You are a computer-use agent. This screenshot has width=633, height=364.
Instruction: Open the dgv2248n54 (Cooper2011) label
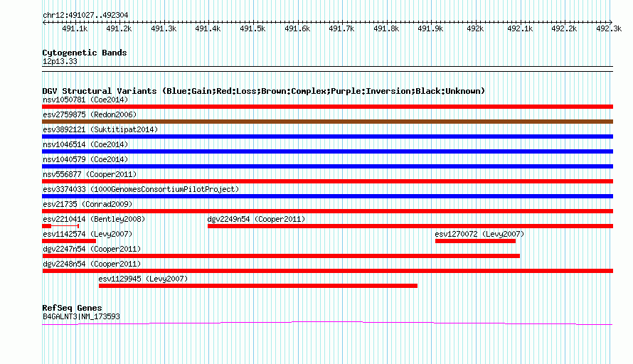click(92, 264)
